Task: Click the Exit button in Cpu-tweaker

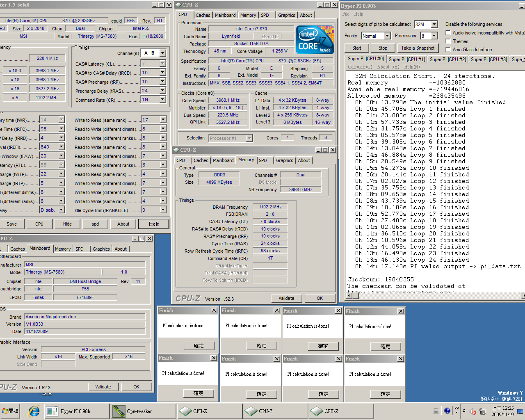Action: coord(154,224)
